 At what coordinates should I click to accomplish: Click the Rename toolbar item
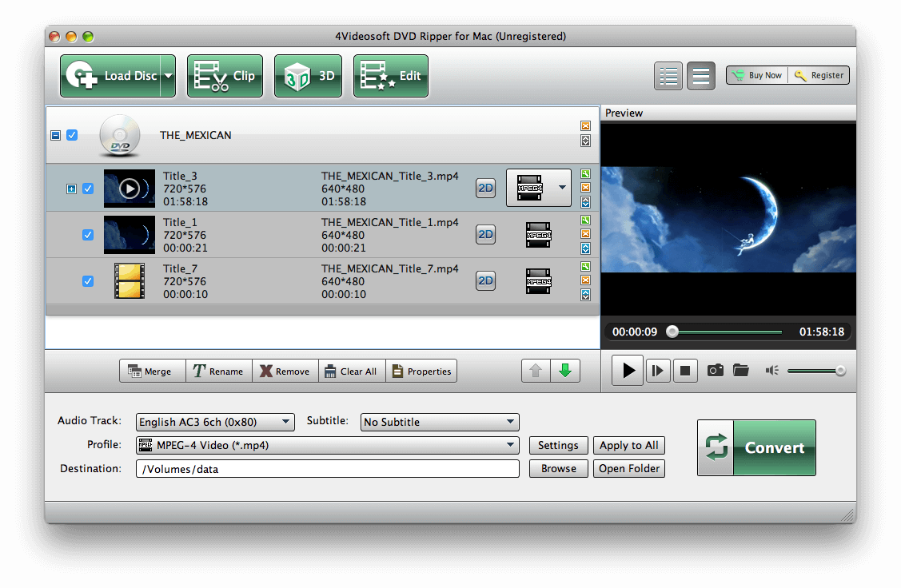point(219,371)
